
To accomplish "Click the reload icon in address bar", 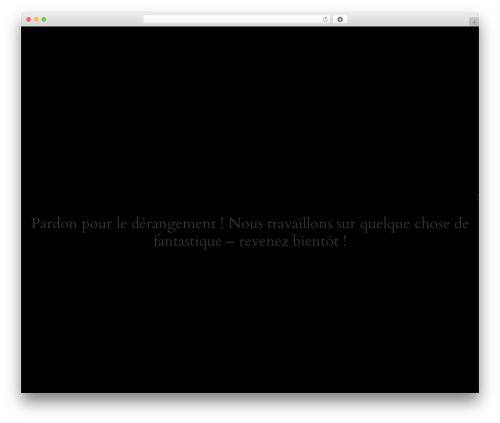I will tap(325, 20).
